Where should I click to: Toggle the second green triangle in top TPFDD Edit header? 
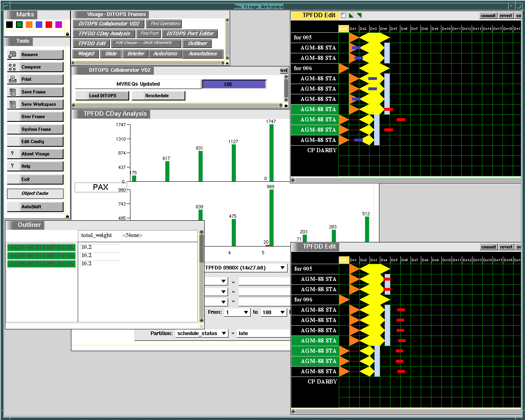point(359,16)
